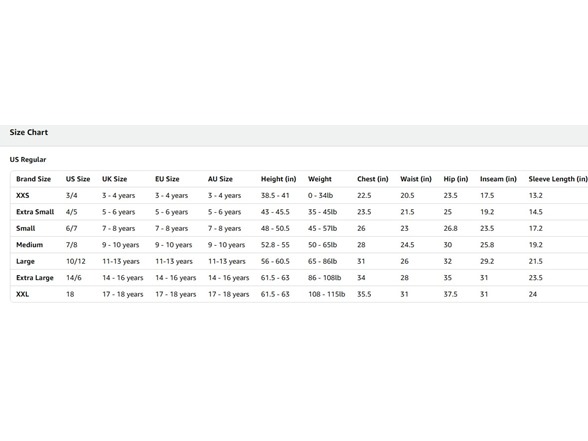Click the EU Size column header
The image size is (588, 441).
pos(167,179)
